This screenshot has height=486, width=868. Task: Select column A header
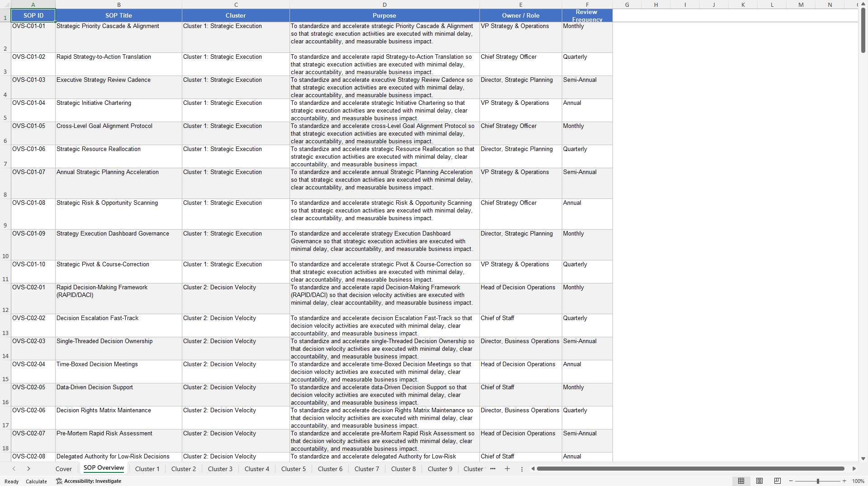(33, 5)
